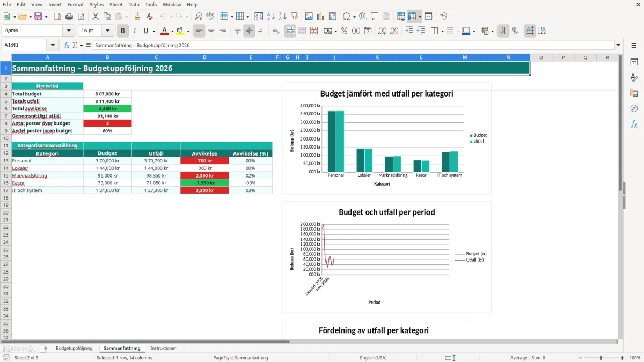This screenshot has width=644, height=362.
Task: Open Find & Replace
Action: point(199,17)
